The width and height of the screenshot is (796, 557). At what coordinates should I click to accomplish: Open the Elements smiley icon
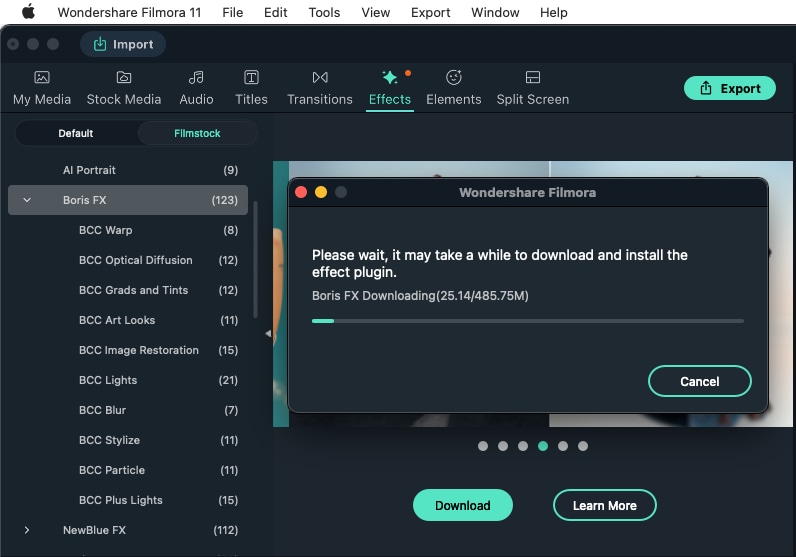[454, 77]
